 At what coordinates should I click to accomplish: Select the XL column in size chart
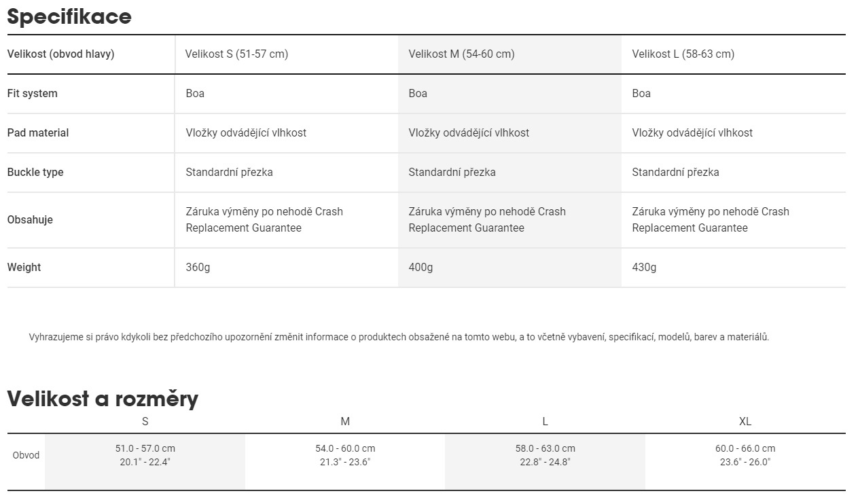coord(745,422)
